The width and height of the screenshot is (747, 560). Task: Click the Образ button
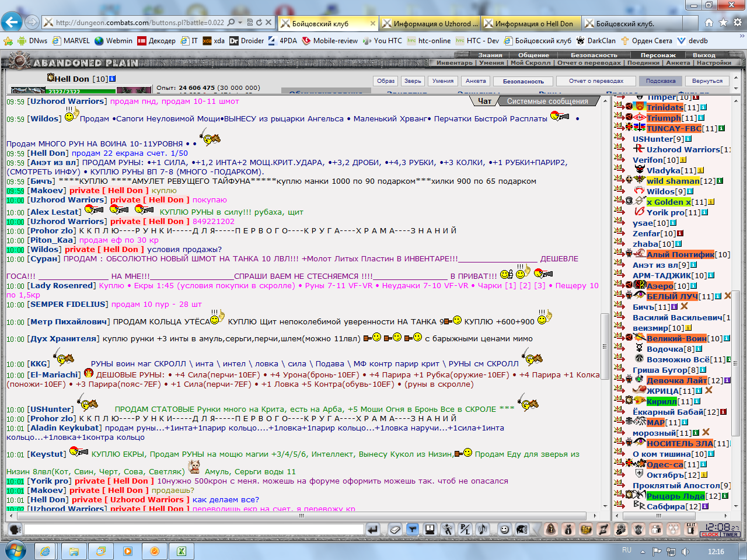[386, 81]
